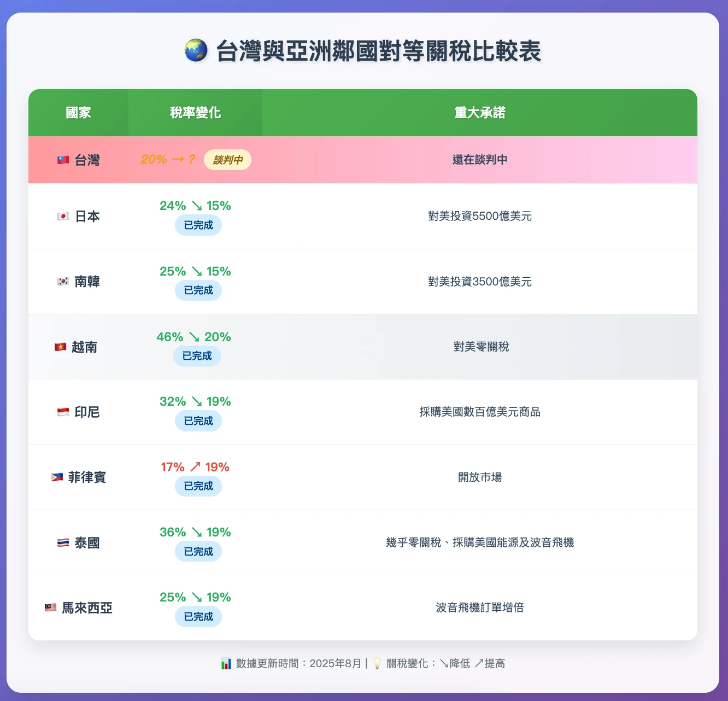The width and height of the screenshot is (728, 701).
Task: Click the text 對美投資3500億美元
Action: pyautogui.click(x=480, y=282)
